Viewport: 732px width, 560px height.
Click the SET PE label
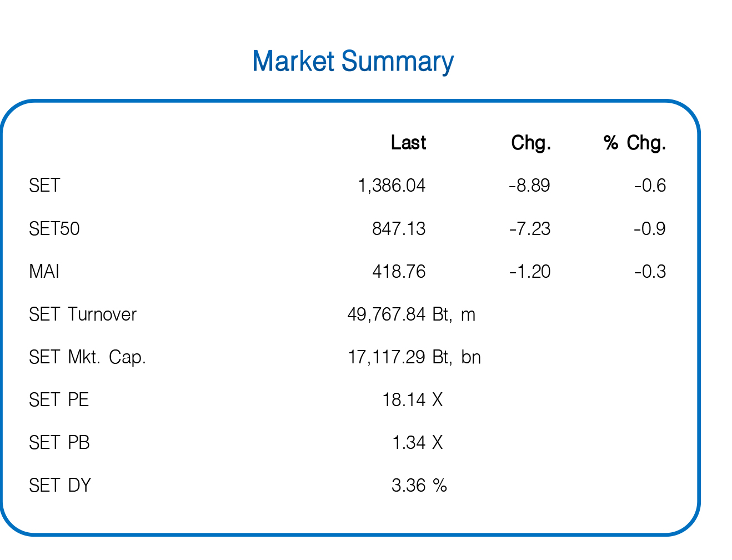point(59,400)
